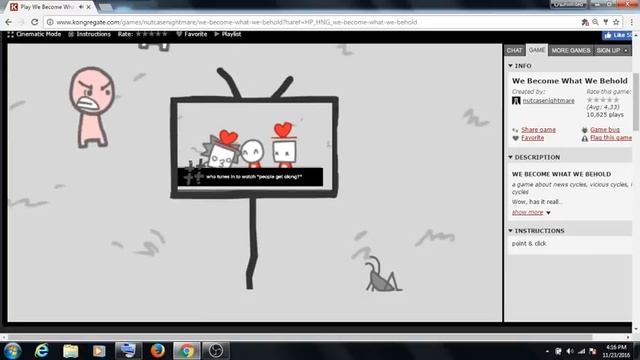Screen dimensions: 640x360
Task: Close the 'Play We Become What' browser tab
Action: pos(89,7)
